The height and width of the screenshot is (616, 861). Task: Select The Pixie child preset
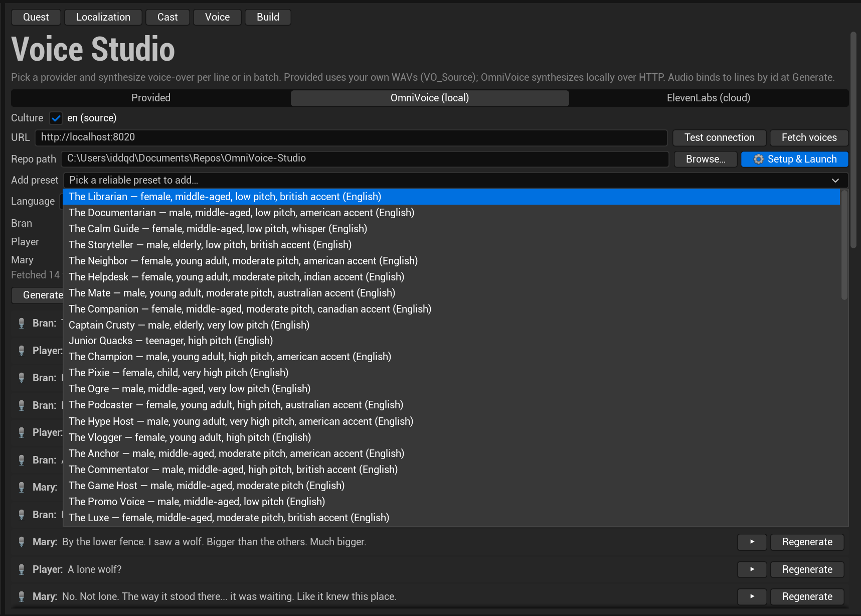point(451,373)
